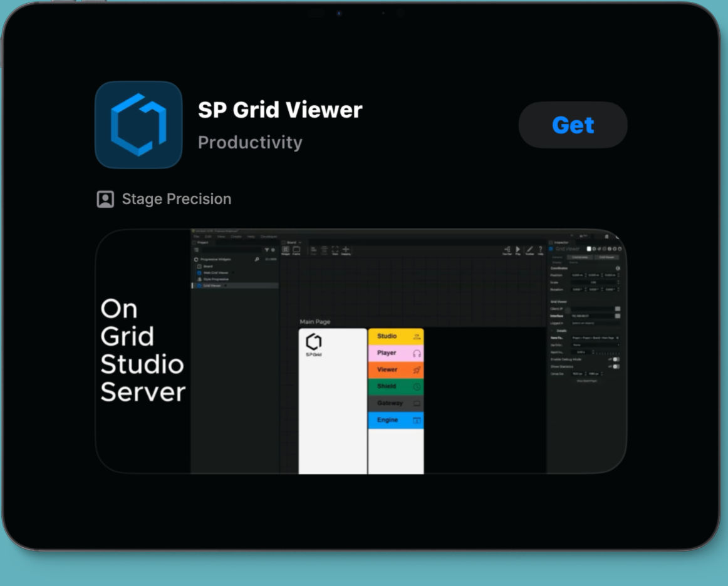Tap the SP Grid Viewer app icon
The image size is (728, 586).
(x=138, y=125)
